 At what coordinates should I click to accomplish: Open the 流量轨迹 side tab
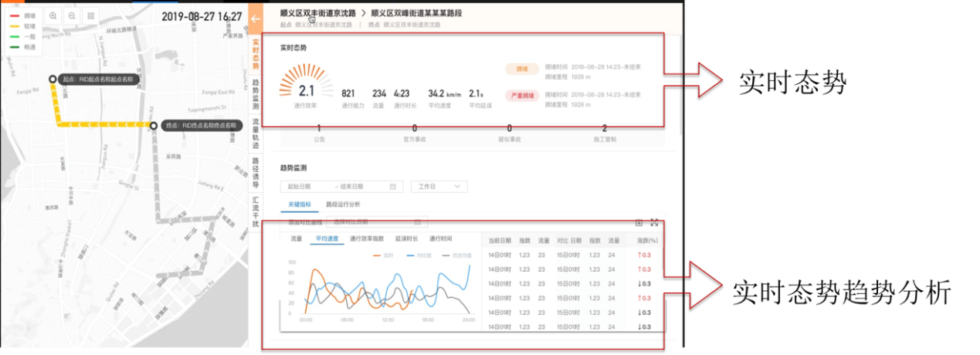click(x=256, y=134)
